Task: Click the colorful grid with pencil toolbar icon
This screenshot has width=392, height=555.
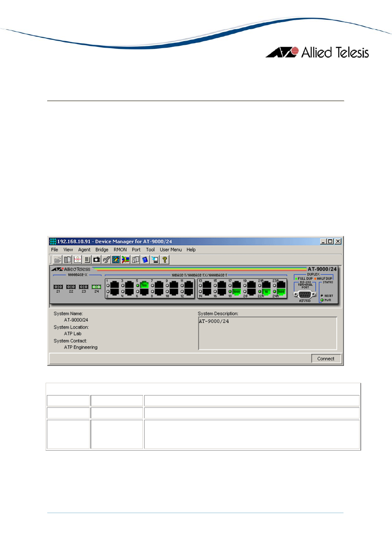Action: click(x=116, y=259)
